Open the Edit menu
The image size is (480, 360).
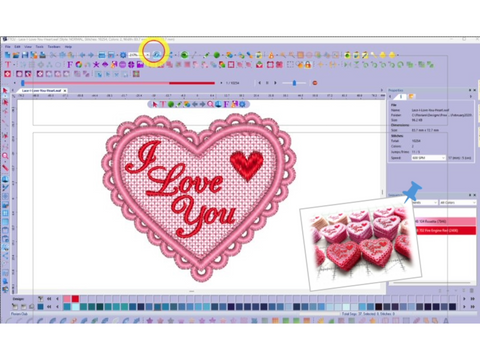tap(17, 47)
